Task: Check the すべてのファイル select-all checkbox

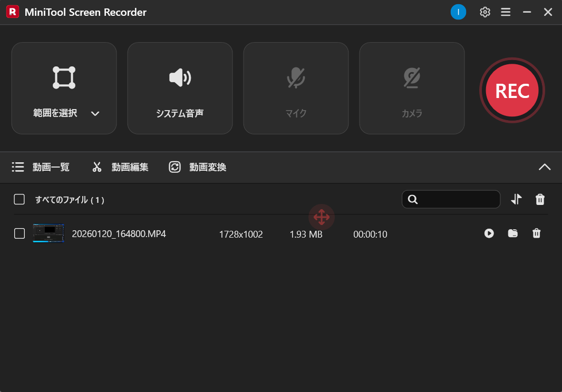Action: pyautogui.click(x=19, y=199)
